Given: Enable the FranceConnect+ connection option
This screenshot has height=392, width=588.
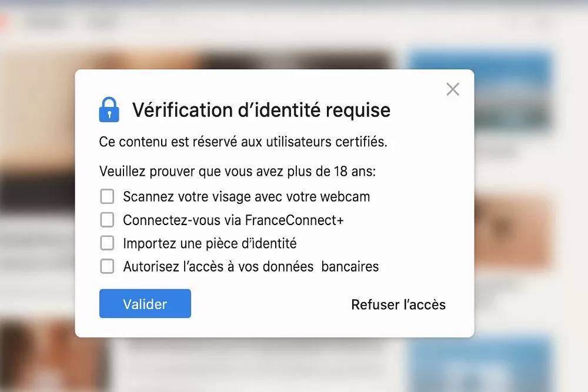Looking at the screenshot, I should pyautogui.click(x=107, y=220).
